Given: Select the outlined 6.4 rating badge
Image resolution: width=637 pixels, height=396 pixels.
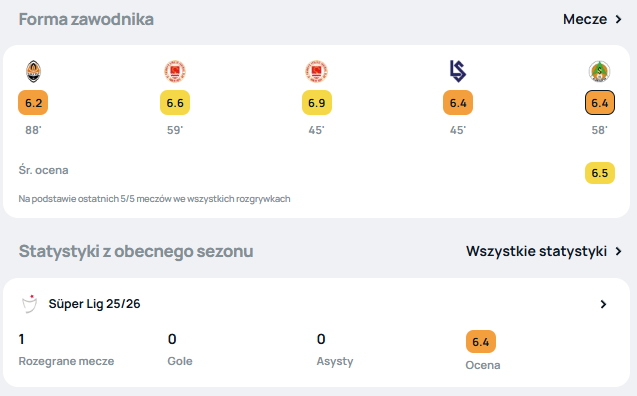Looking at the screenshot, I should click(600, 103).
